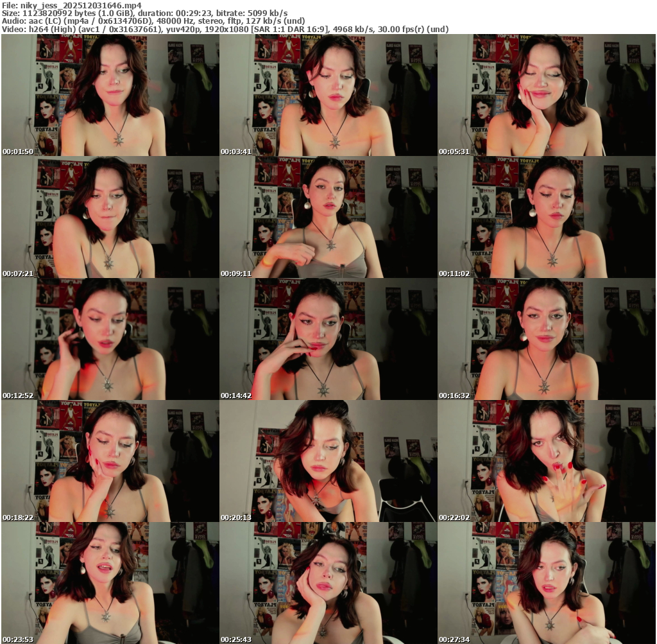Image resolution: width=657 pixels, height=644 pixels.
Task: Click the file name niky_jess_202512031646.mp4
Action: (x=81, y=5)
